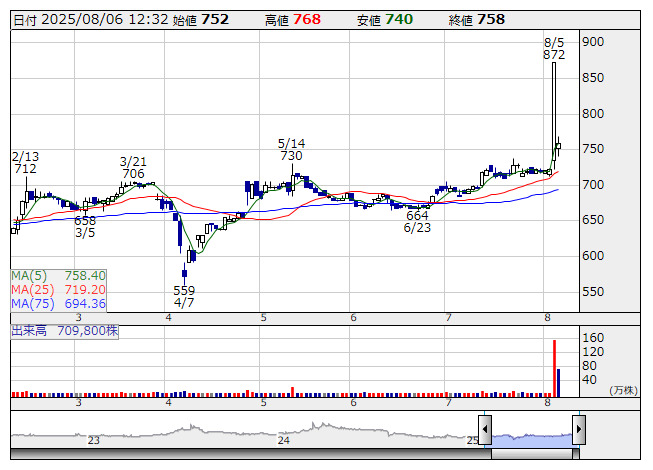The height and width of the screenshot is (470, 653).
Task: Click the 23 year marker in the overview
Action: click(93, 440)
